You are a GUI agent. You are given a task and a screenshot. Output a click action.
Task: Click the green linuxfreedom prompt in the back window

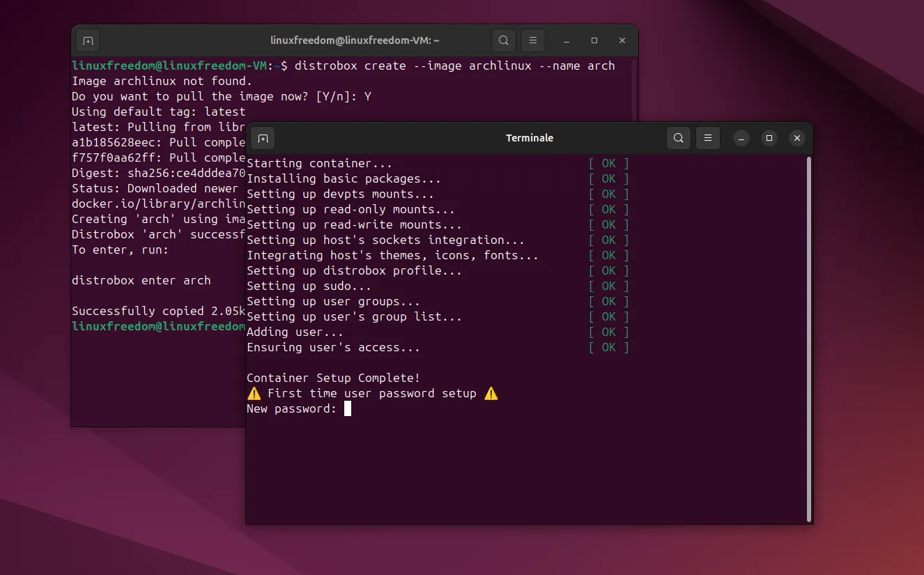(x=157, y=326)
